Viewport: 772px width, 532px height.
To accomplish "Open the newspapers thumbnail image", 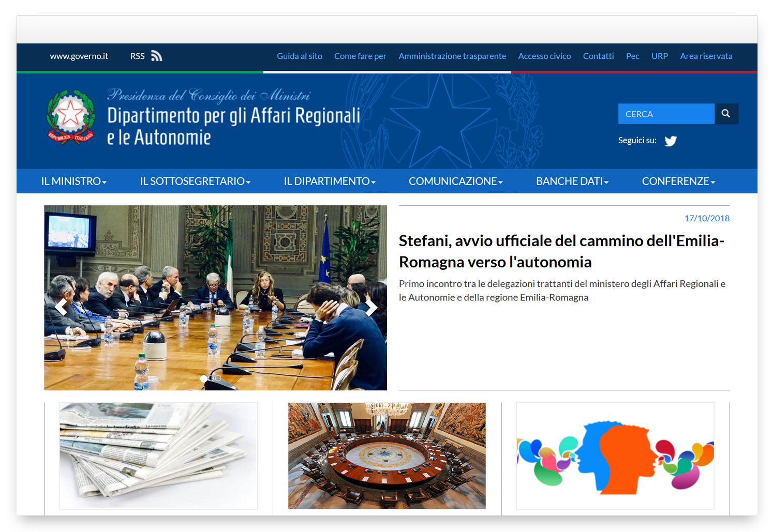I will pos(158,456).
